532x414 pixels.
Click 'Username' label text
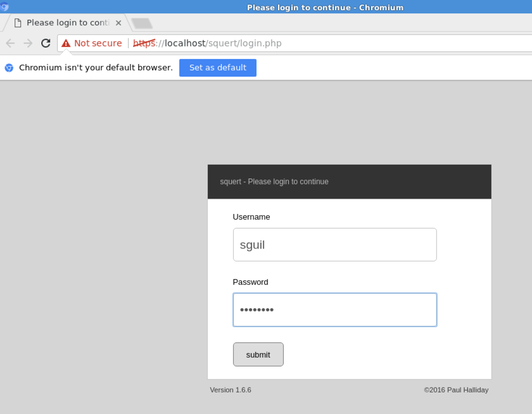point(251,217)
